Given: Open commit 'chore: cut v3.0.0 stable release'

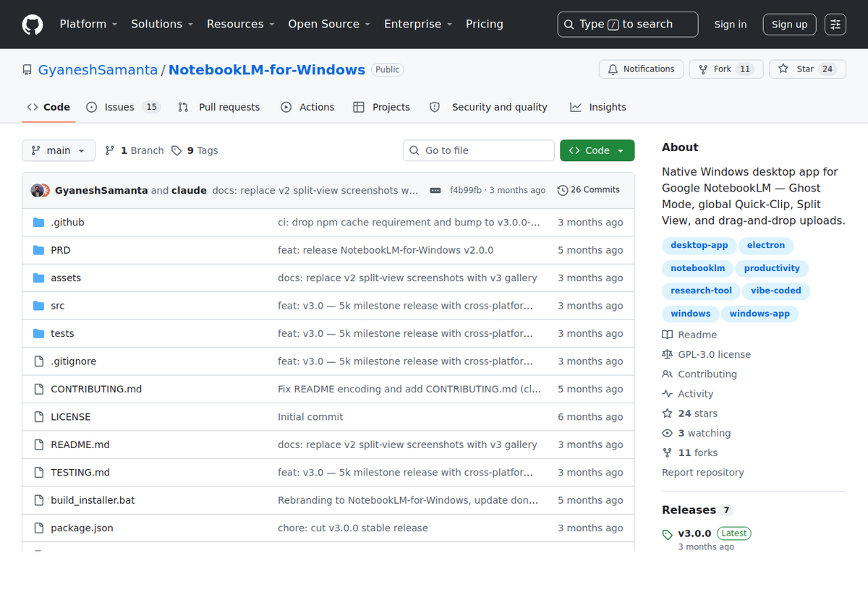Looking at the screenshot, I should (353, 528).
